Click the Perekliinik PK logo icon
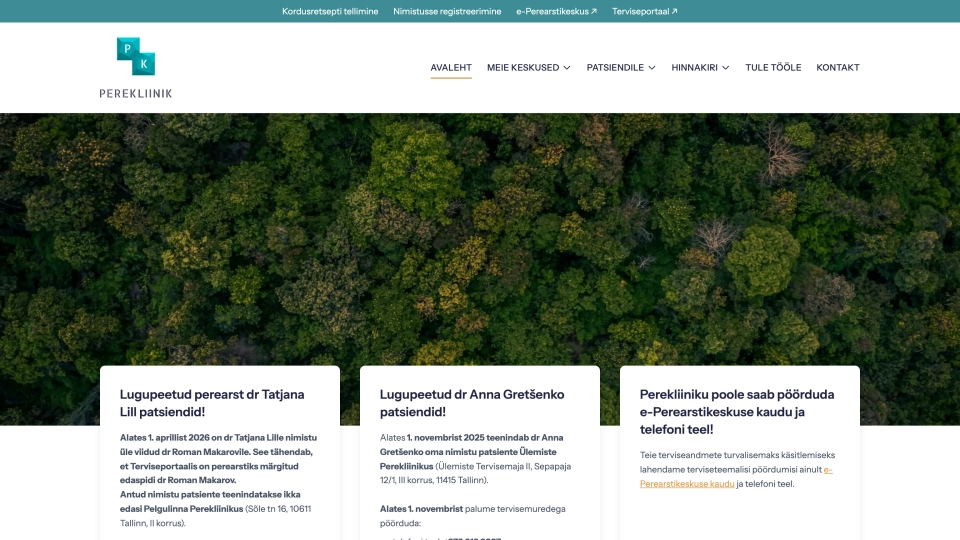The height and width of the screenshot is (540, 960). 136,56
